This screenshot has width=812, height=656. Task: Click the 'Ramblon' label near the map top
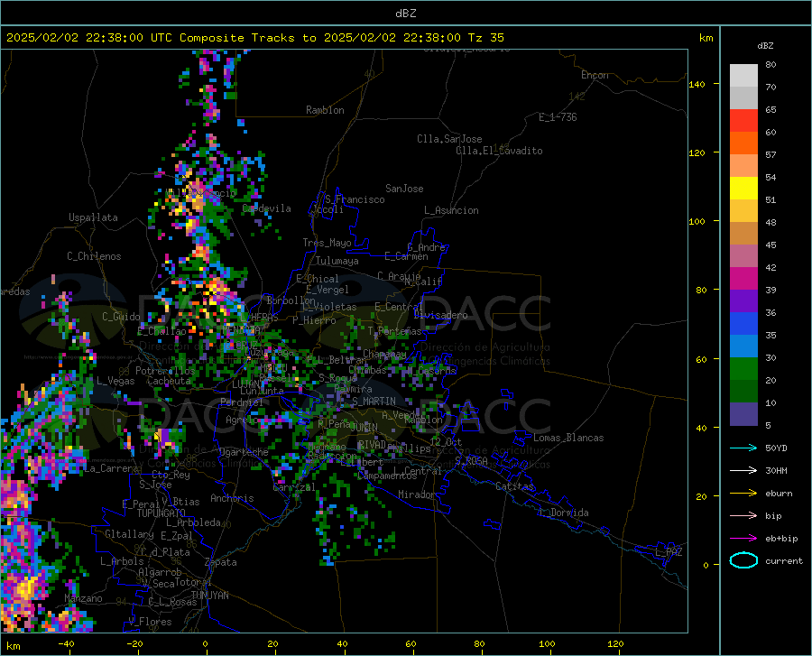[x=325, y=110]
